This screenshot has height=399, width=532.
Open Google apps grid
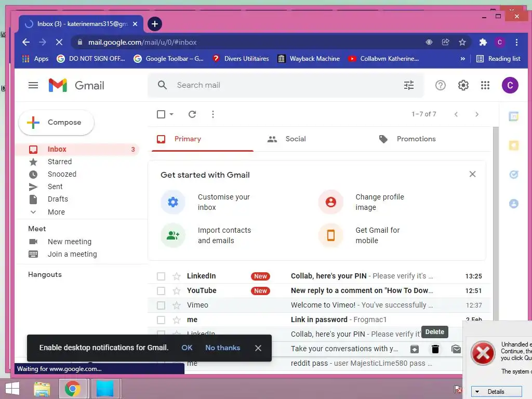tap(485, 85)
